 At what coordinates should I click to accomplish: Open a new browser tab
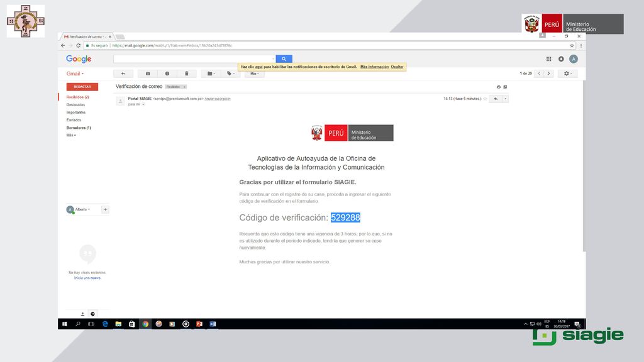click(120, 37)
